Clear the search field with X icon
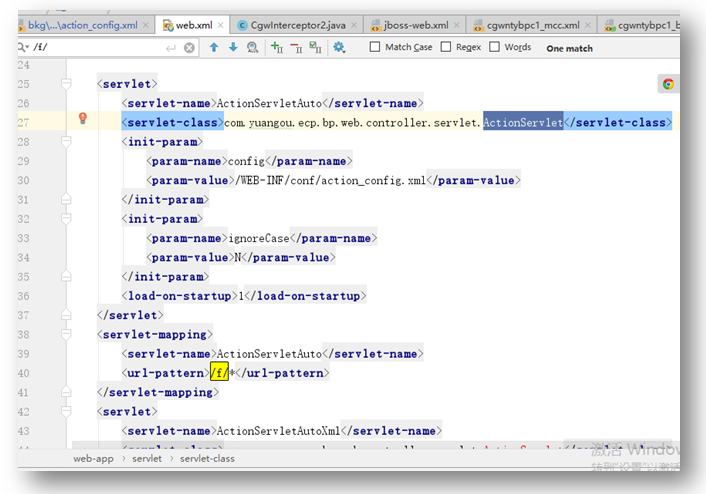The width and height of the screenshot is (706, 494). pyautogui.click(x=189, y=47)
